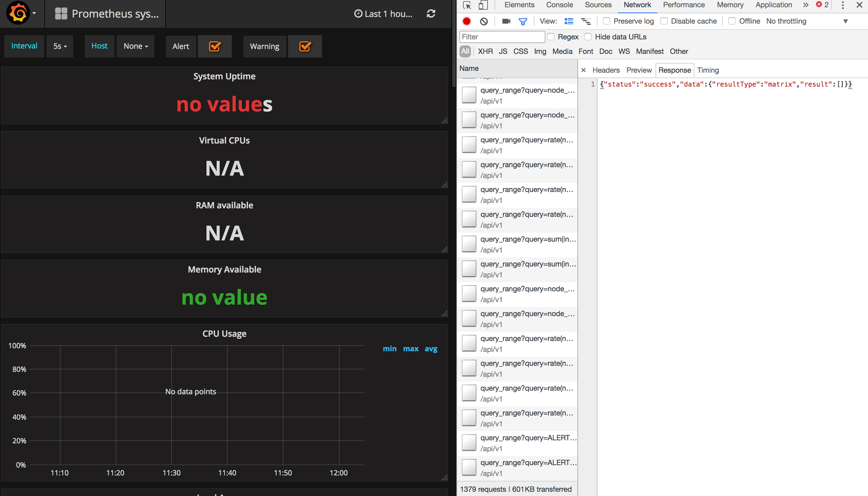Open the 5s interval dropdown
Image resolution: width=868 pixels, height=496 pixels.
60,46
